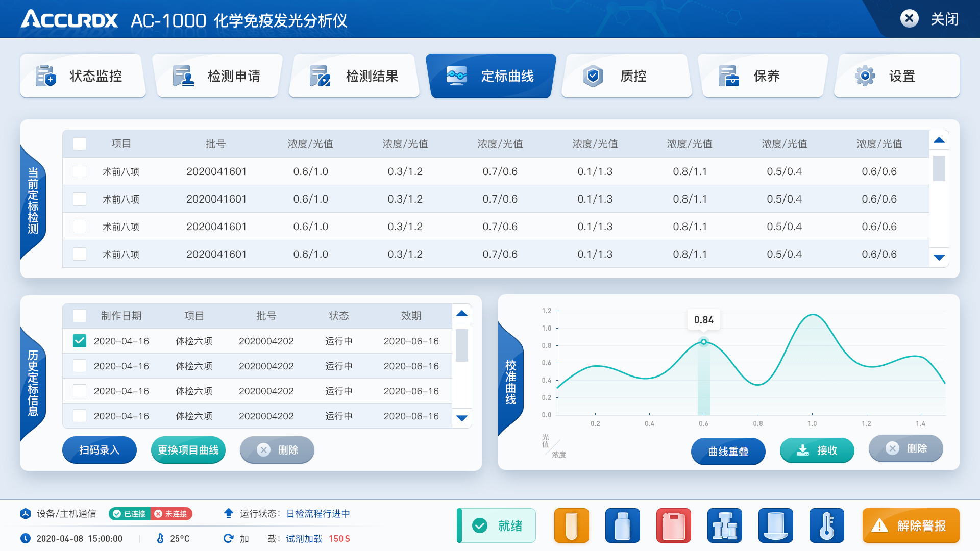Click the 接收 download button on curve panel
The width and height of the screenshot is (980, 551).
[x=817, y=451]
